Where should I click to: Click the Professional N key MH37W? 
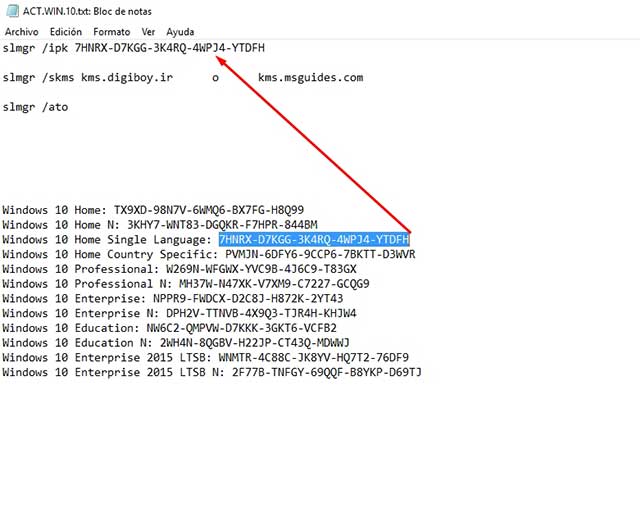274,284
